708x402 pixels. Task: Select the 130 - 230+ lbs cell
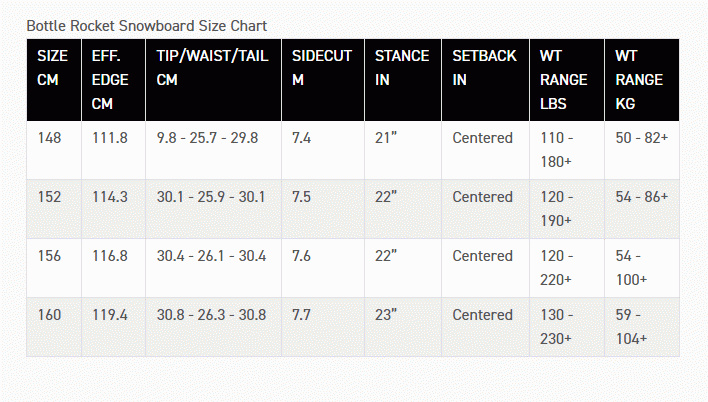click(567, 327)
